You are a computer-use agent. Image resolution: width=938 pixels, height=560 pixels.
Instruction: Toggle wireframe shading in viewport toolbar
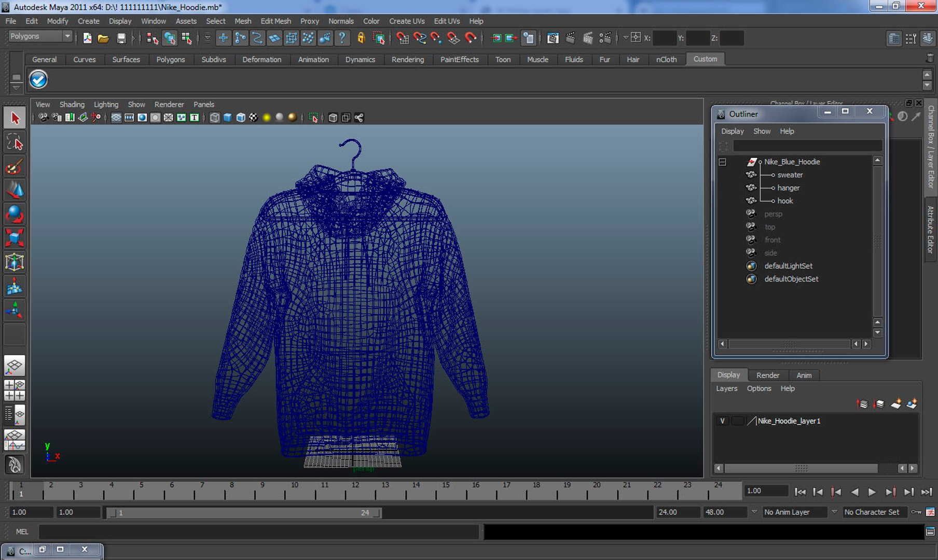coord(215,118)
